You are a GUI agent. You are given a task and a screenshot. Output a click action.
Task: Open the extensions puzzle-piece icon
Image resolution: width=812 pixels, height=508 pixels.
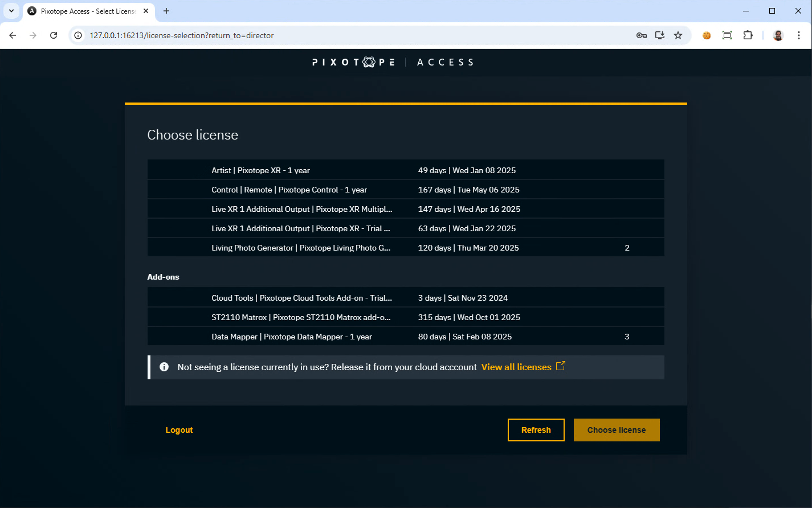[x=748, y=35]
